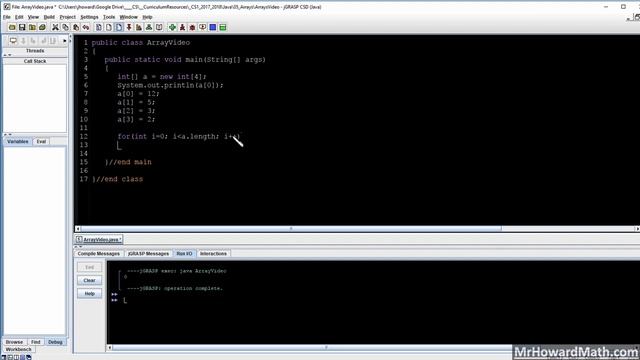Switch to the Find tab
The image size is (640, 360).
pos(36,342)
